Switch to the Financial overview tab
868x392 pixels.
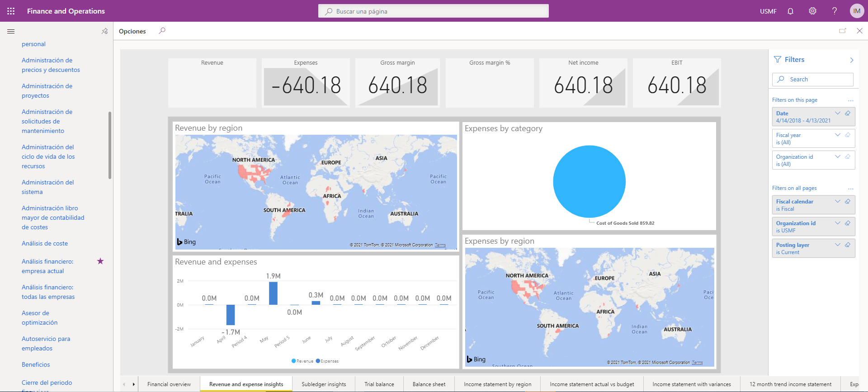169,384
